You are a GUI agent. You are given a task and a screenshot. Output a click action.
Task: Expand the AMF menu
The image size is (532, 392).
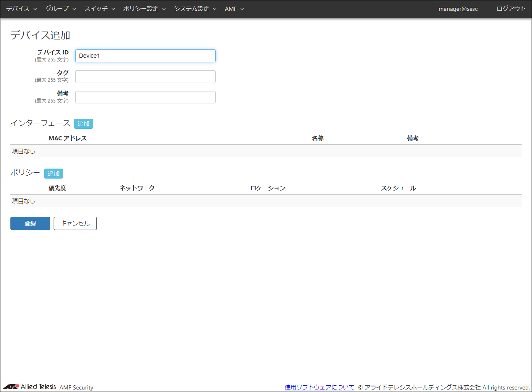tap(234, 9)
